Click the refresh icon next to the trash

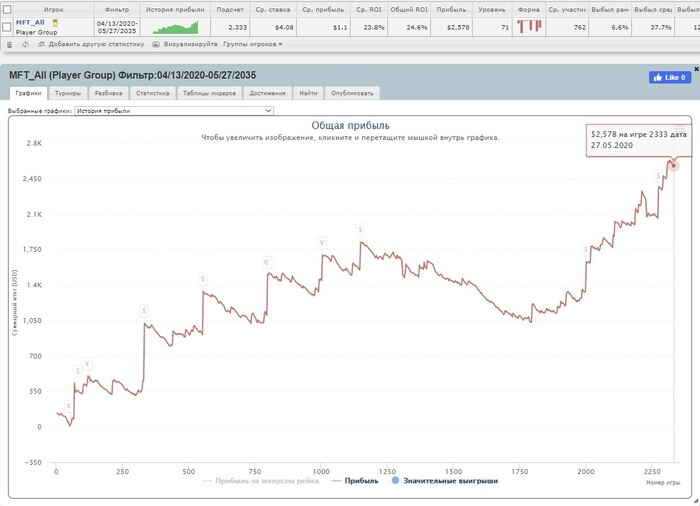[x=25, y=44]
